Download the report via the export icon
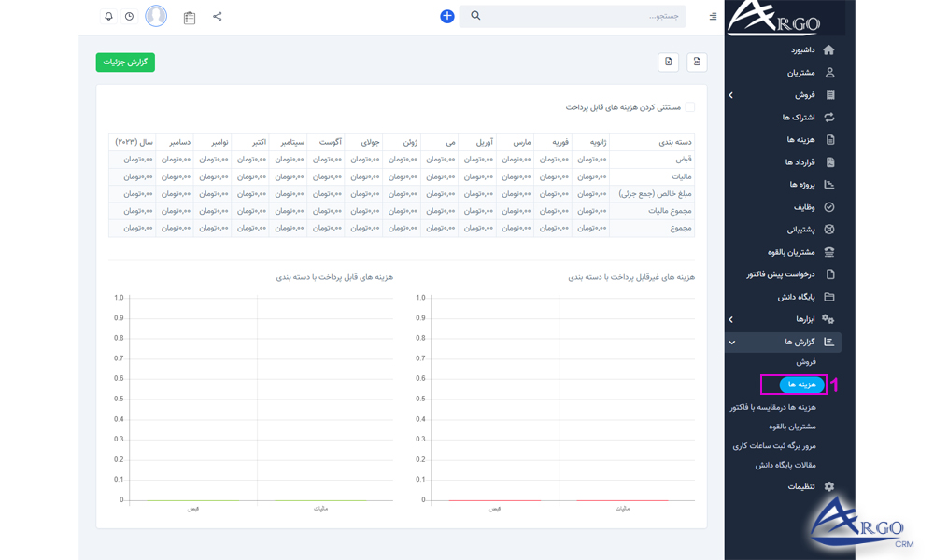 click(x=696, y=60)
